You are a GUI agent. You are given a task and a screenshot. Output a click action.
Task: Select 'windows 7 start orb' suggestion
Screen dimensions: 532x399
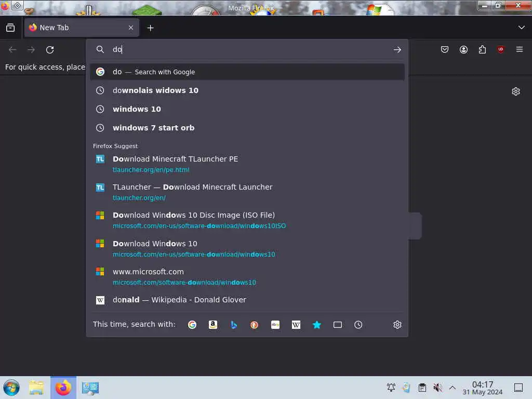pos(247,128)
